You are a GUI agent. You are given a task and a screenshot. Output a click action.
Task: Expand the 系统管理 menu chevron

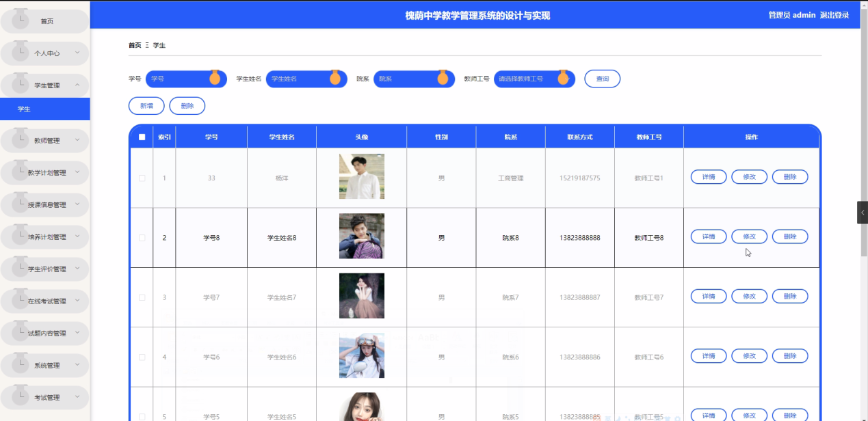point(77,365)
